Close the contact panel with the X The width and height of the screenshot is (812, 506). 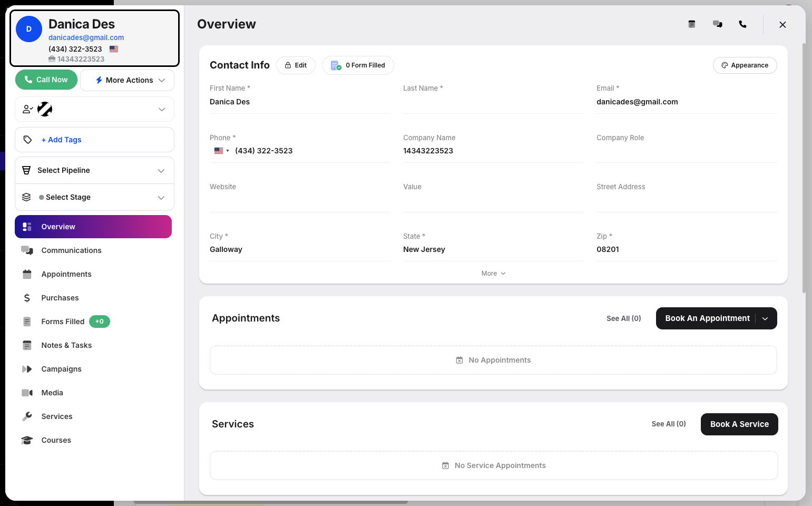(x=782, y=25)
